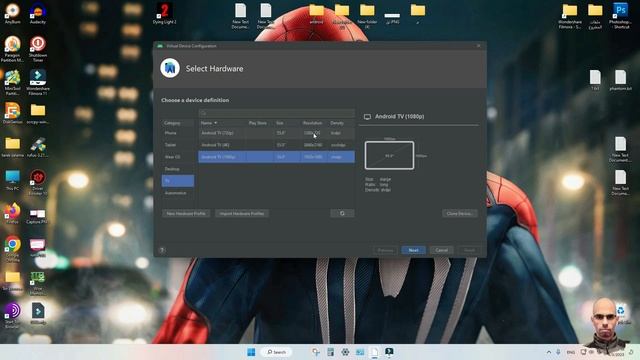The width and height of the screenshot is (640, 360).
Task: Close the Virtual Device Configuration dialog
Action: point(479,46)
